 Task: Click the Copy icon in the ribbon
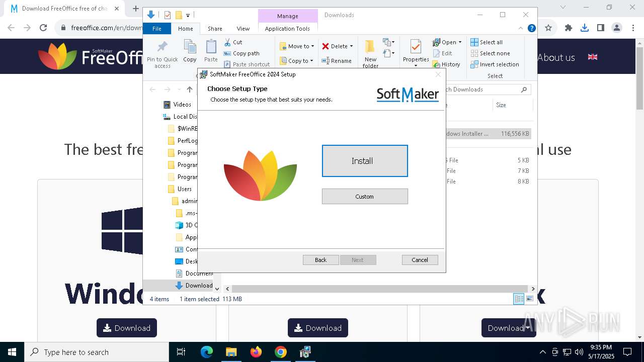coord(190,51)
